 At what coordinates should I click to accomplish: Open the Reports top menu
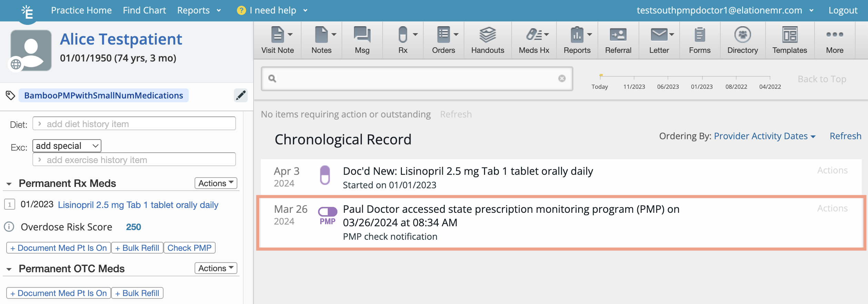[199, 10]
